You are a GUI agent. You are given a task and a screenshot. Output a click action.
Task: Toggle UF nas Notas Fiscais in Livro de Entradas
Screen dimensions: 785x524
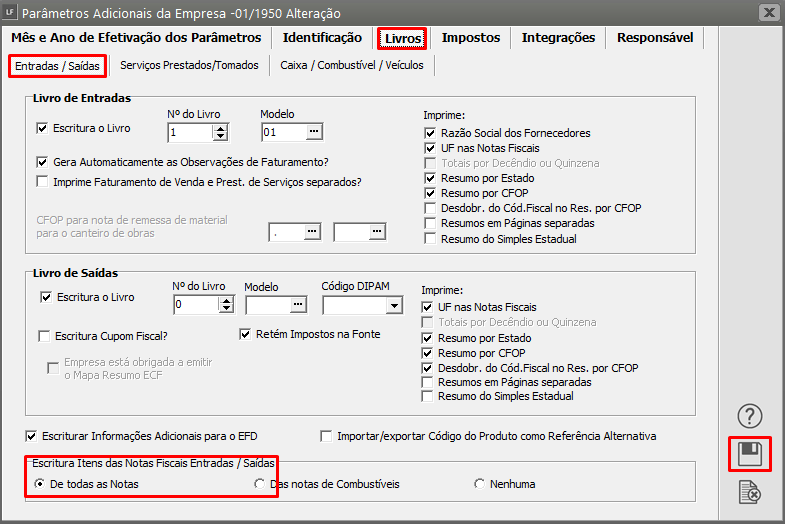point(430,148)
